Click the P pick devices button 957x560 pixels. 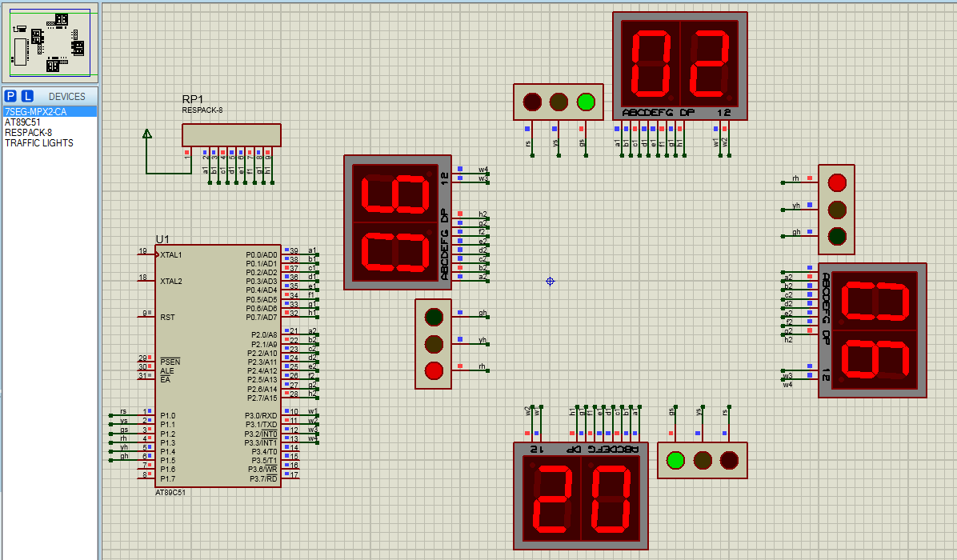[10, 96]
